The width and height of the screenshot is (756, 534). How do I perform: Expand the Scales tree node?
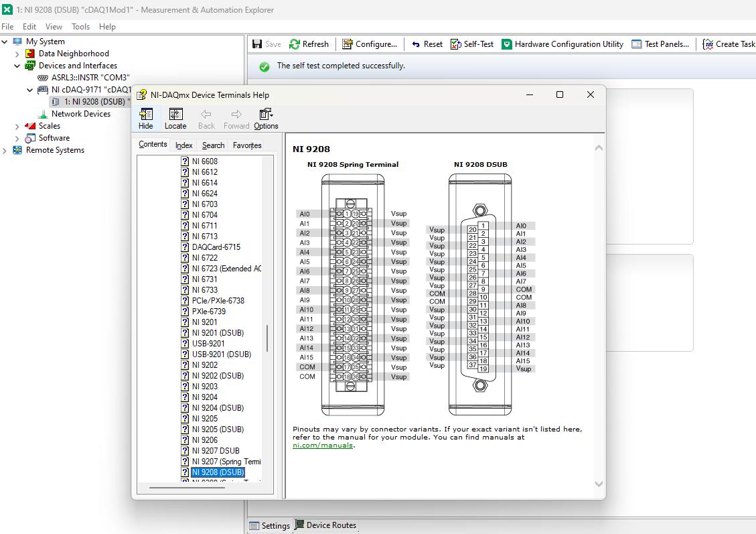tap(17, 127)
